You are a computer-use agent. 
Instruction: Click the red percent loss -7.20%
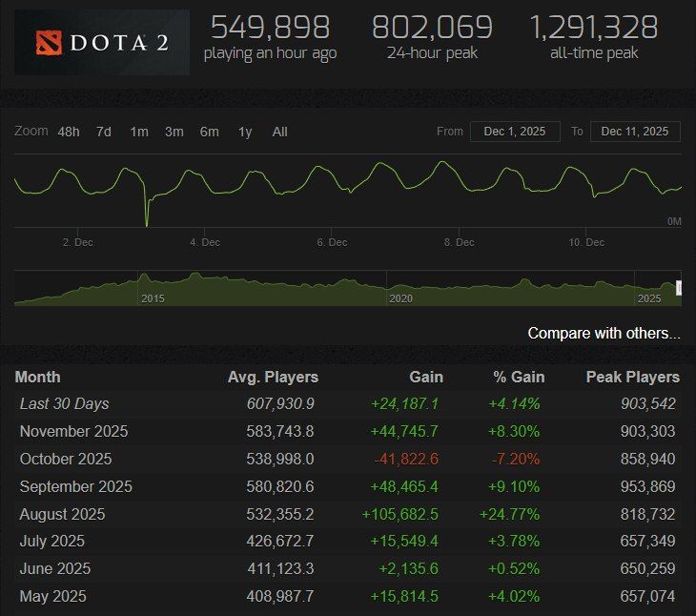[x=516, y=459]
